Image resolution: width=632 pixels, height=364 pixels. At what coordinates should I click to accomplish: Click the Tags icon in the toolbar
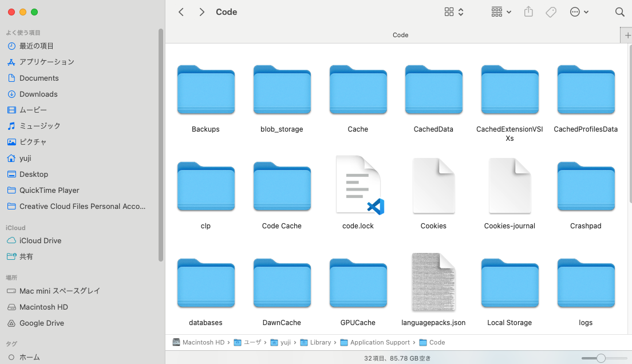[x=550, y=11]
